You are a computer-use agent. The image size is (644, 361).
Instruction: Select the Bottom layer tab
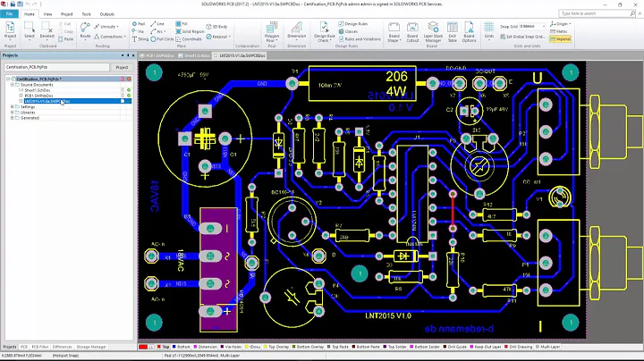(x=182, y=347)
